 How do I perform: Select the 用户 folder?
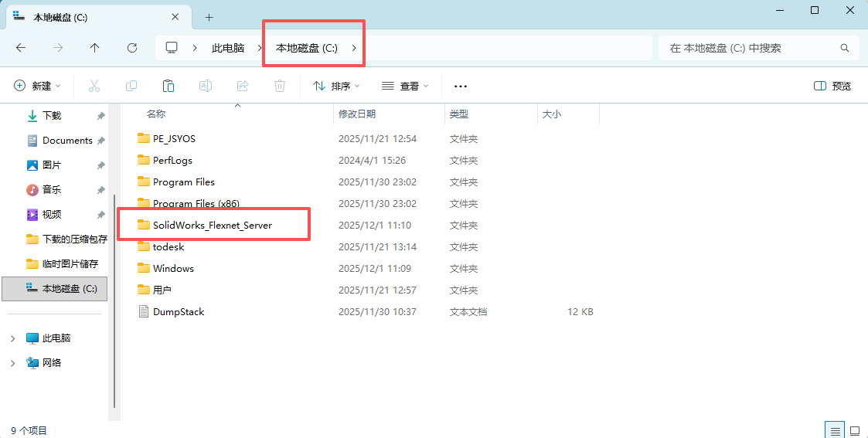point(162,290)
